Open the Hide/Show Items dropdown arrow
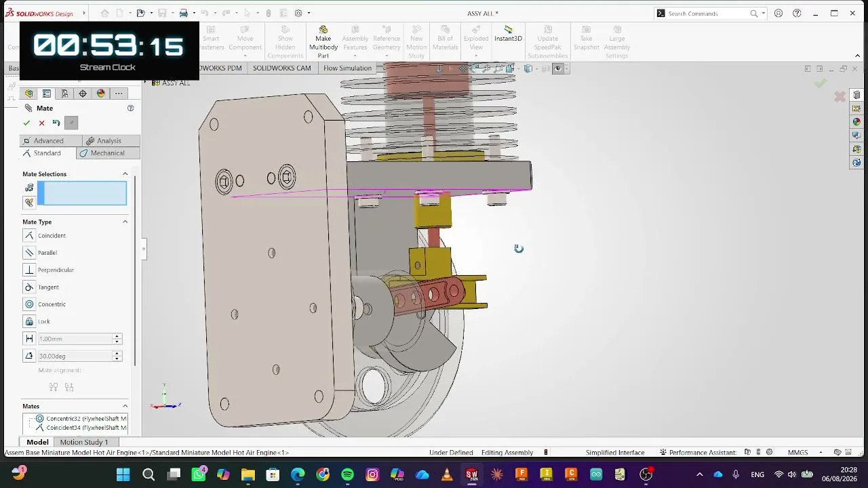Image resolution: width=868 pixels, height=488 pixels. pos(566,68)
